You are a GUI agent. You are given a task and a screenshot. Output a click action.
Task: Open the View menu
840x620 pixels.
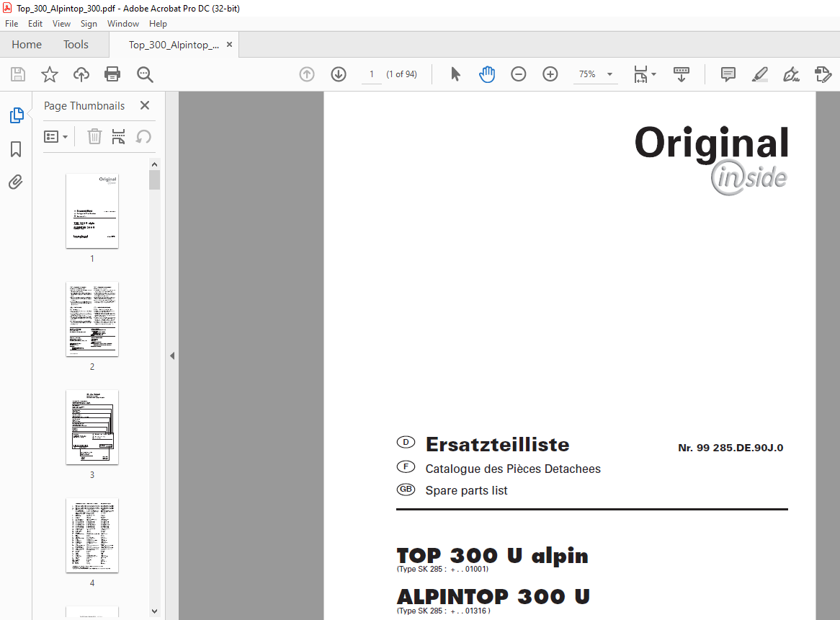(62, 24)
